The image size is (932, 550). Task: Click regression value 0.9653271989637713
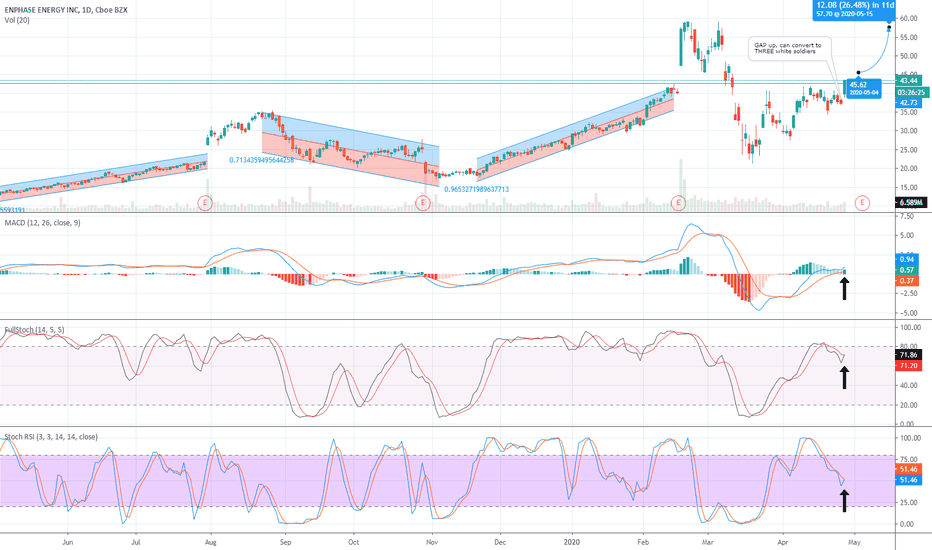(477, 189)
